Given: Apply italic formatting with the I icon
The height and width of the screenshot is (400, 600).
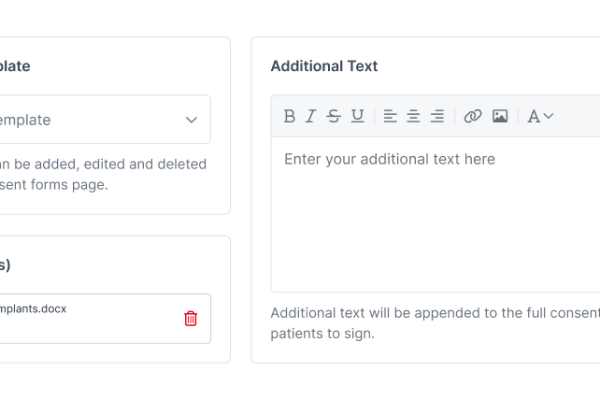Looking at the screenshot, I should pyautogui.click(x=311, y=116).
